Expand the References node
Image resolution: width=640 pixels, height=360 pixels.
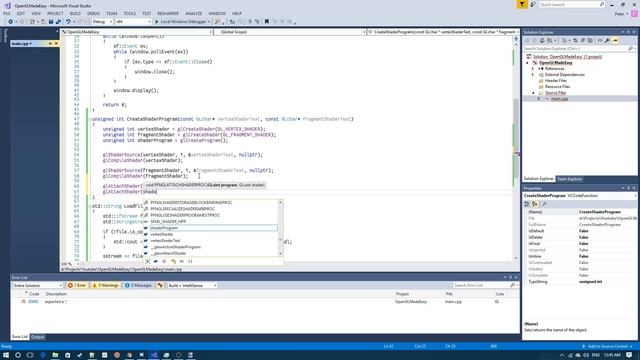(533, 69)
